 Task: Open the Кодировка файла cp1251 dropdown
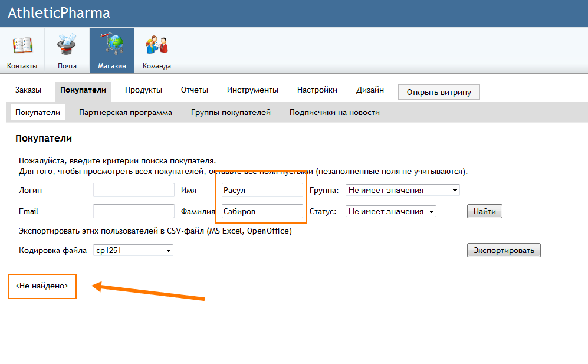[x=133, y=251]
